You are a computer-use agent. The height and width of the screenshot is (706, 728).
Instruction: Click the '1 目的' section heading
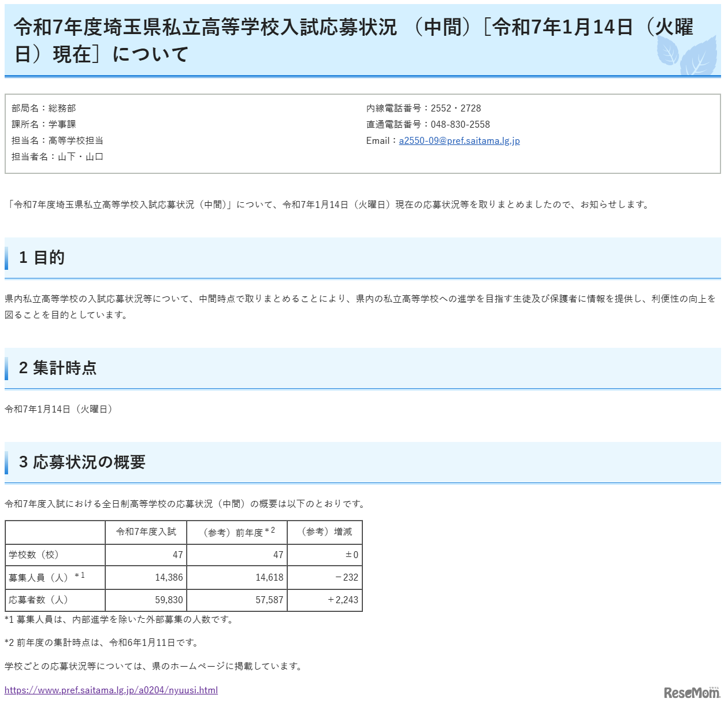coord(42,258)
